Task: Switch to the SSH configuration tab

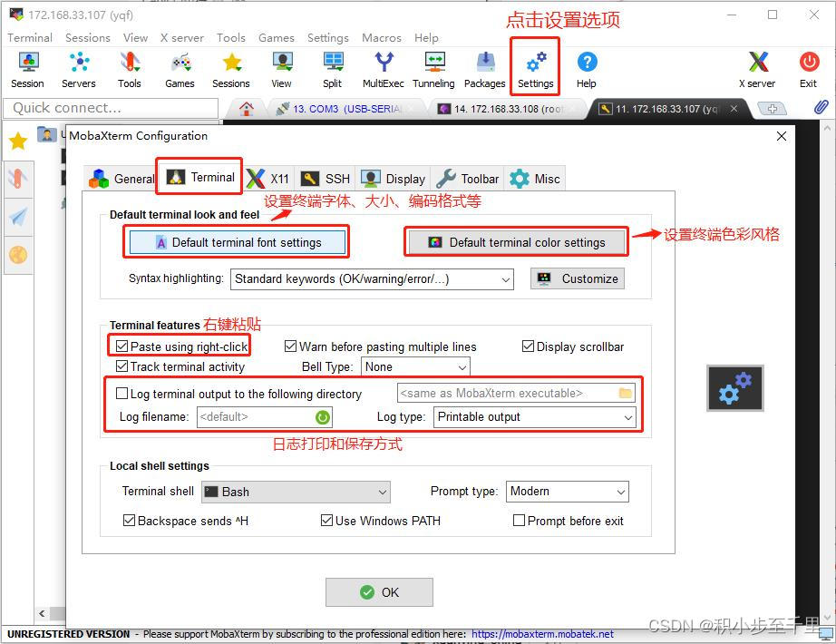Action: tap(325, 179)
